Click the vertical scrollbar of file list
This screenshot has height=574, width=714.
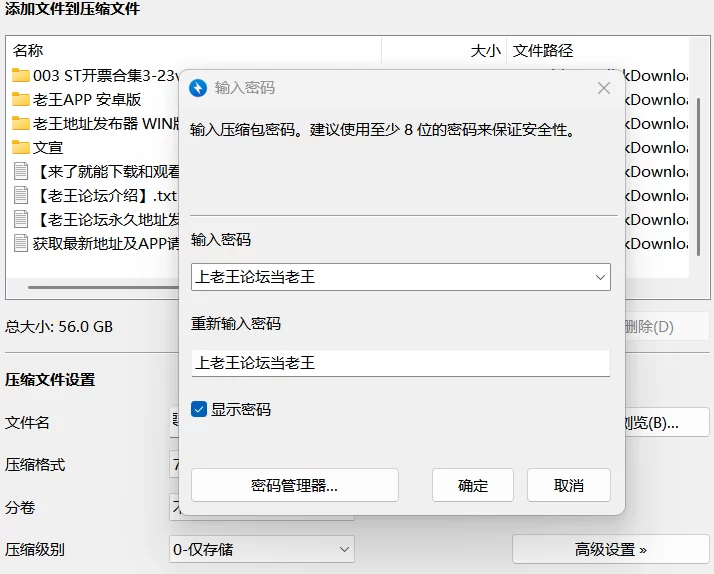[699, 177]
